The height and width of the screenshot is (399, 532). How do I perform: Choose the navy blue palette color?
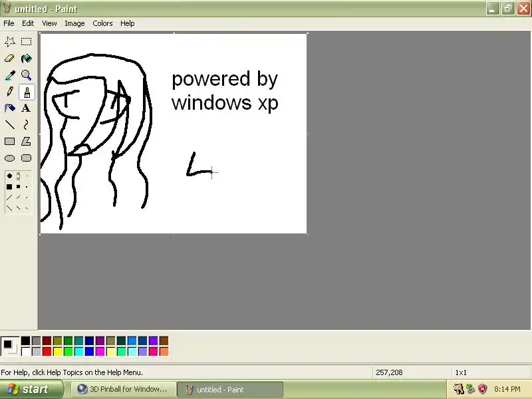pos(90,340)
